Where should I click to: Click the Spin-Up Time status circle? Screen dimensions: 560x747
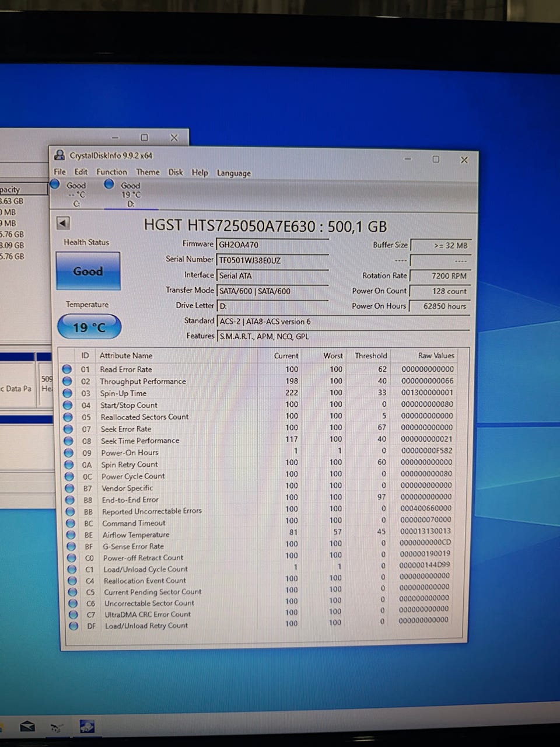(67, 393)
